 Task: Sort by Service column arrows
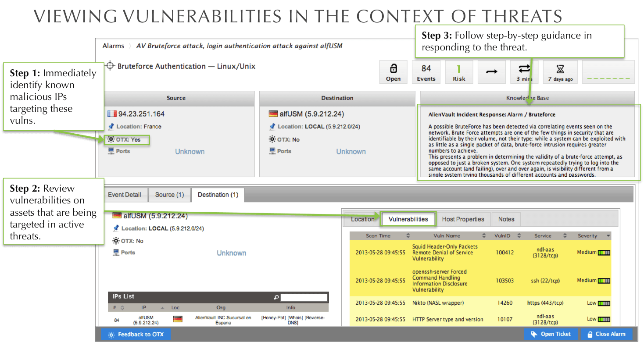click(565, 236)
